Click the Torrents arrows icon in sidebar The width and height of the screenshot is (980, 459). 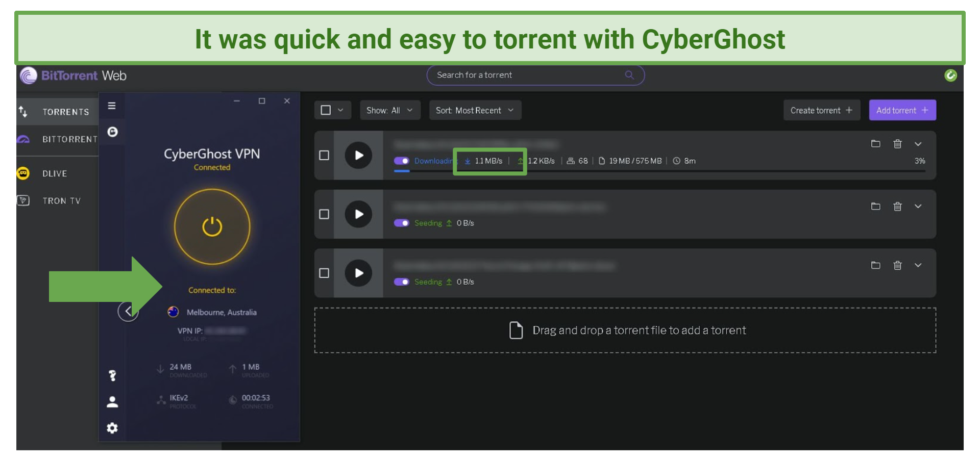[x=23, y=111]
